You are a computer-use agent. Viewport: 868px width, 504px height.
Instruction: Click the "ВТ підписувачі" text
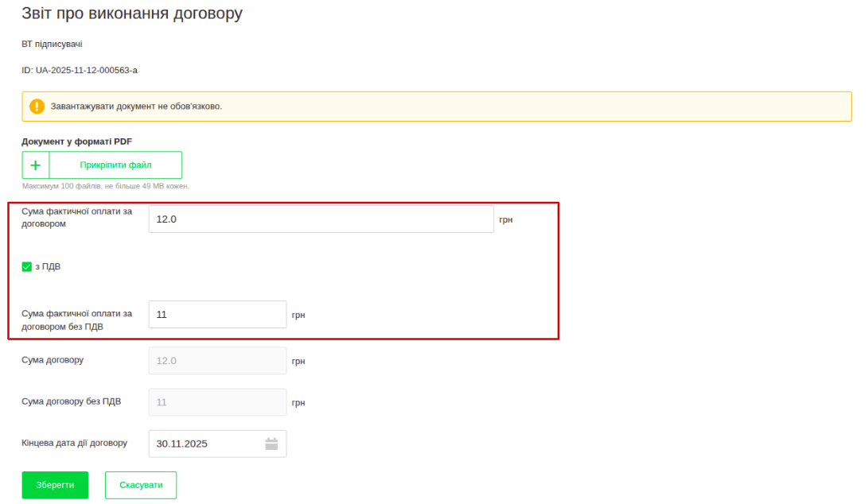tap(52, 44)
